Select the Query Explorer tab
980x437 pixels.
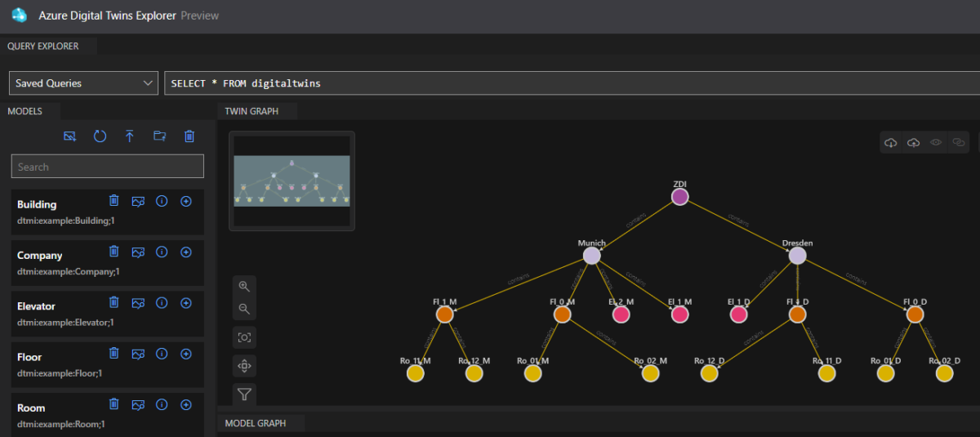pyautogui.click(x=43, y=47)
